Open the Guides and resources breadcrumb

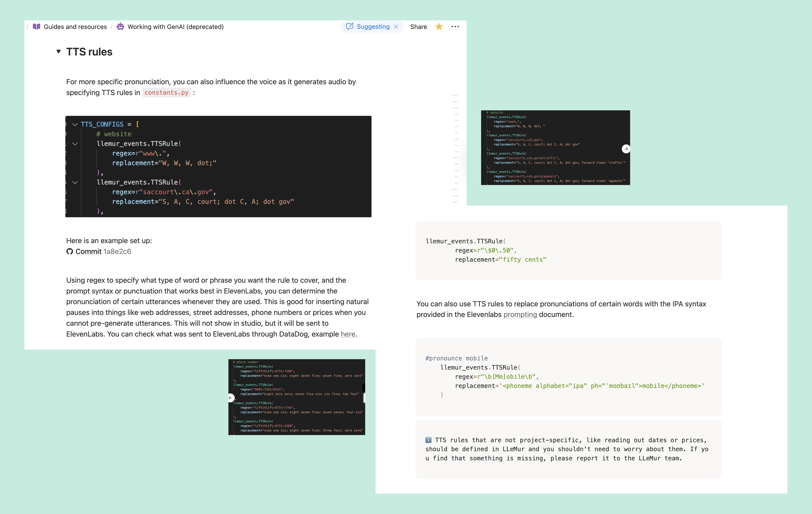coord(75,27)
